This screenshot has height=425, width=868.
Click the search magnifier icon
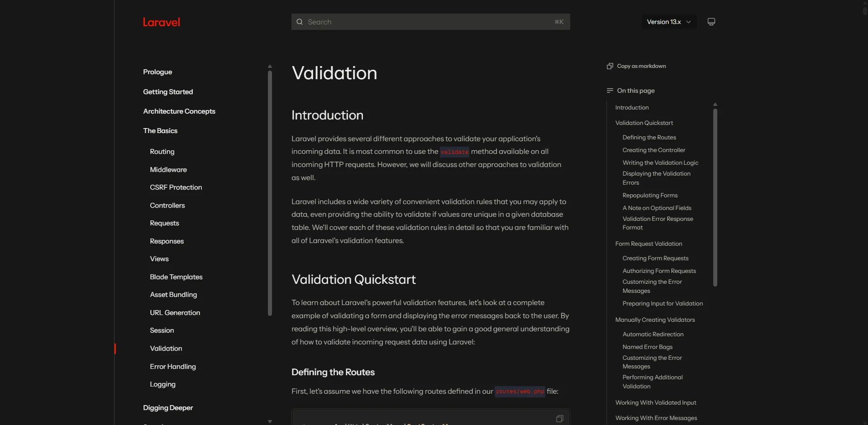coord(300,22)
